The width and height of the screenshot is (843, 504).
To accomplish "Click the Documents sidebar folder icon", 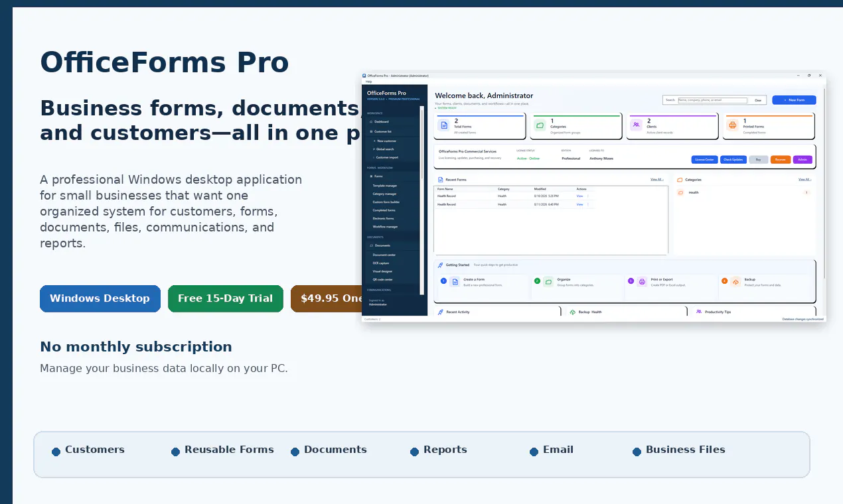I will click(x=371, y=245).
